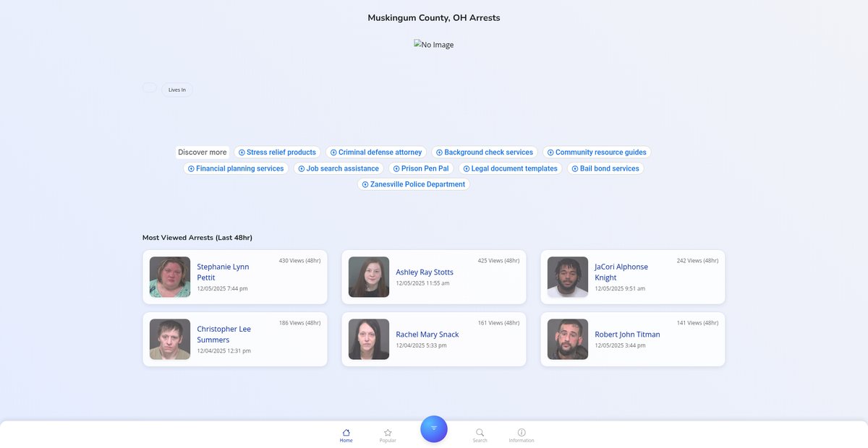Click Rachel Mary Snack's mugshot thumbnail
This screenshot has height=448, width=868.
point(369,340)
